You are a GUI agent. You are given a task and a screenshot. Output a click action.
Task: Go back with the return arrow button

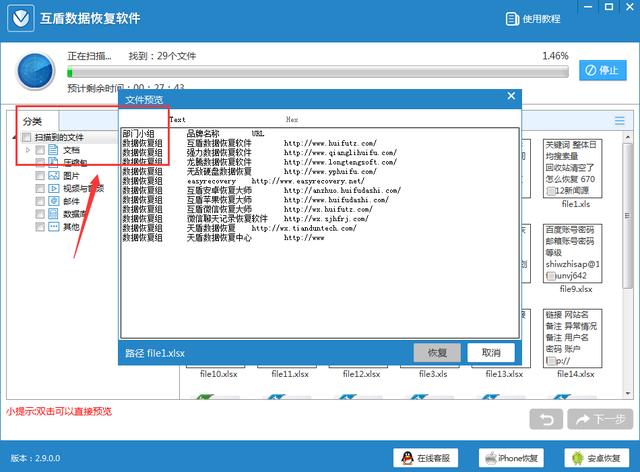click(546, 419)
